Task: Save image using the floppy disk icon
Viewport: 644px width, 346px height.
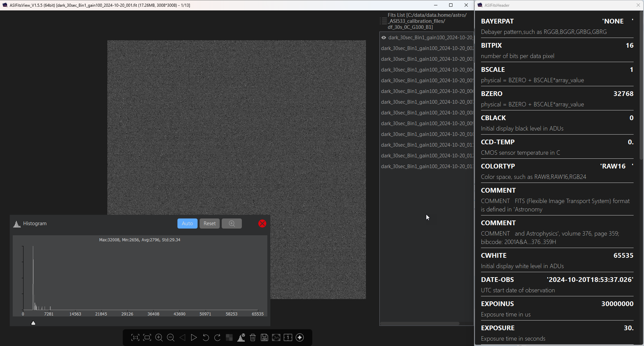Action: coord(264,338)
